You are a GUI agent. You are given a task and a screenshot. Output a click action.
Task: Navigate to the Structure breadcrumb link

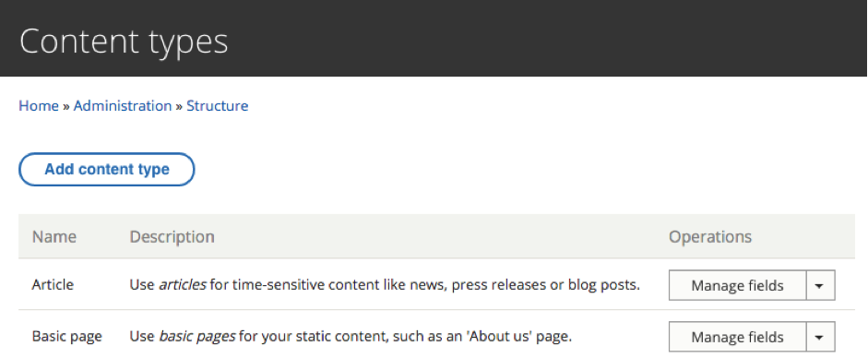pos(217,106)
